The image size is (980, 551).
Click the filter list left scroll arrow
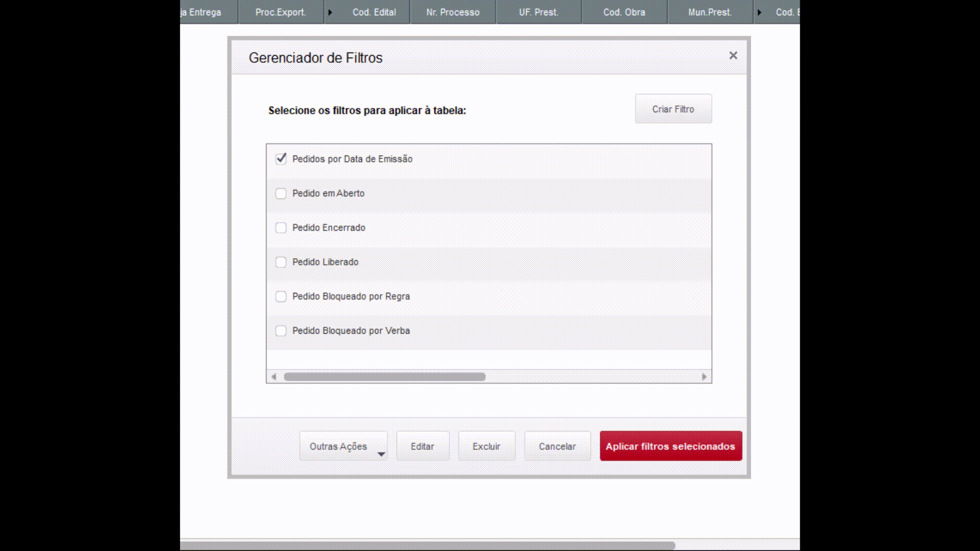point(274,377)
